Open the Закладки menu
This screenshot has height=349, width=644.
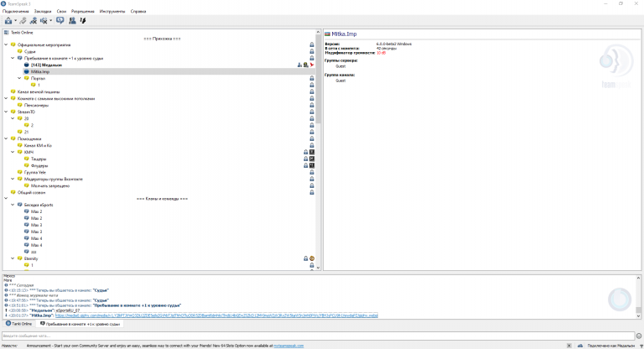coord(43,11)
